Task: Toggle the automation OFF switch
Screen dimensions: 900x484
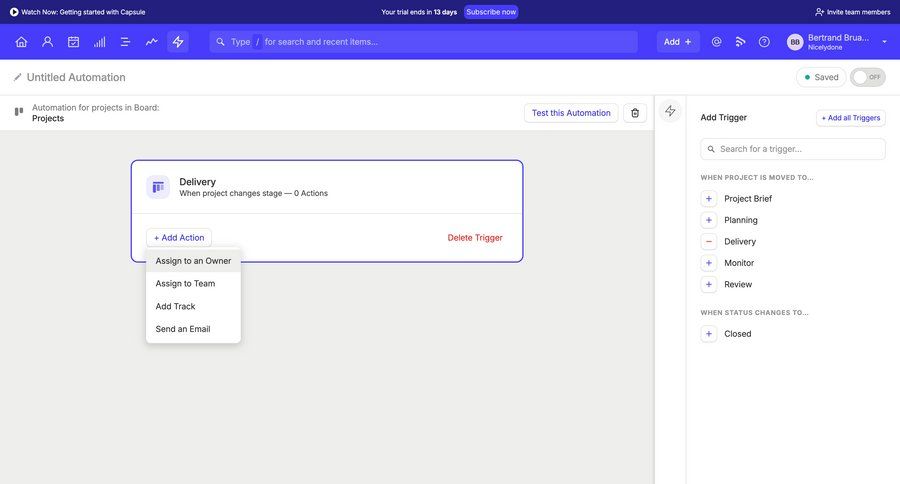Action: point(868,77)
